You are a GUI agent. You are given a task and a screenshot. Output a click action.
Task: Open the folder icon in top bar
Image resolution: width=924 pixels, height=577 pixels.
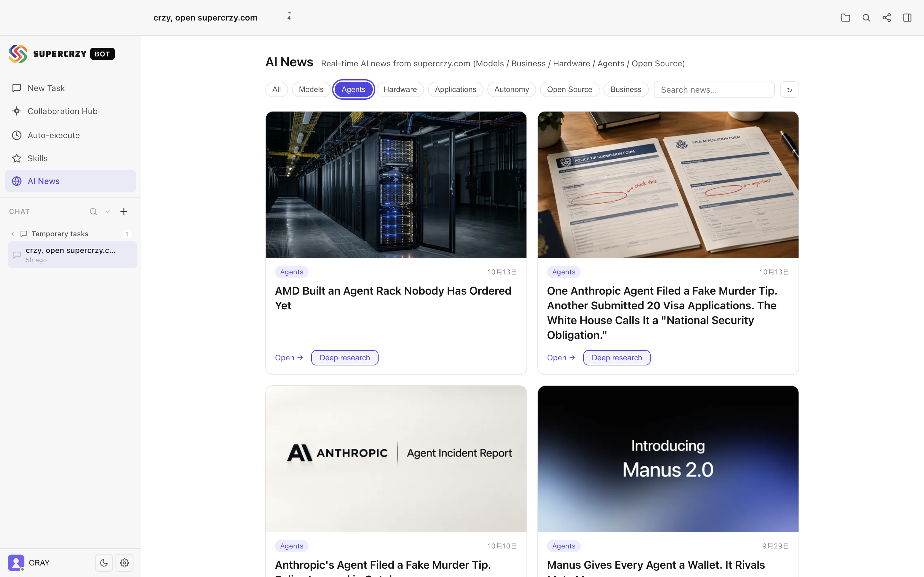(x=845, y=18)
